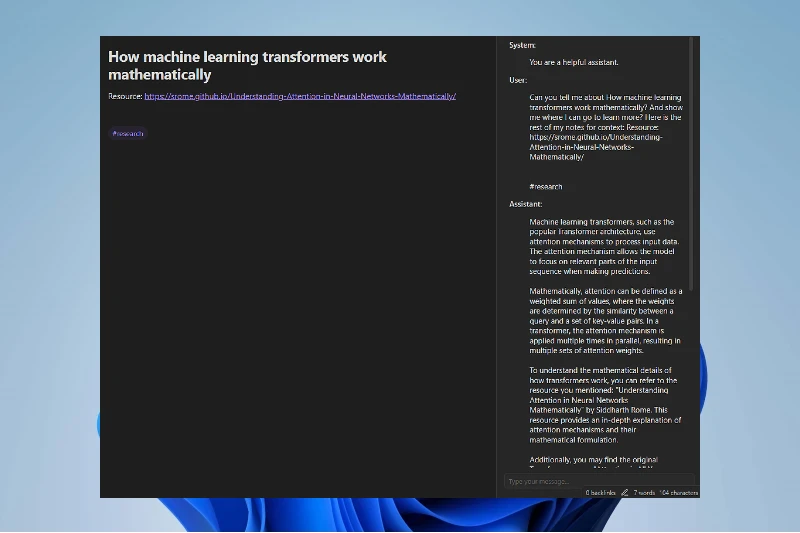Click '#research' text in the user chat message

(546, 187)
